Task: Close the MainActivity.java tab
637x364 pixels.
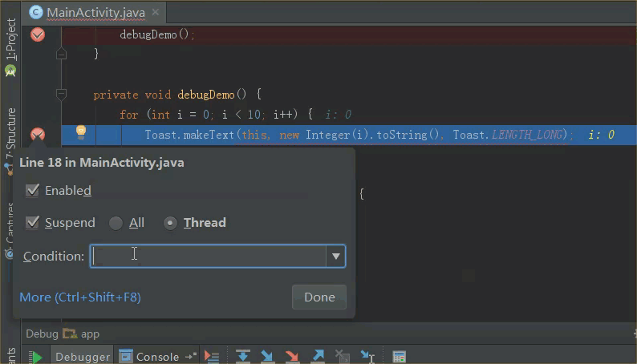Action: (155, 12)
